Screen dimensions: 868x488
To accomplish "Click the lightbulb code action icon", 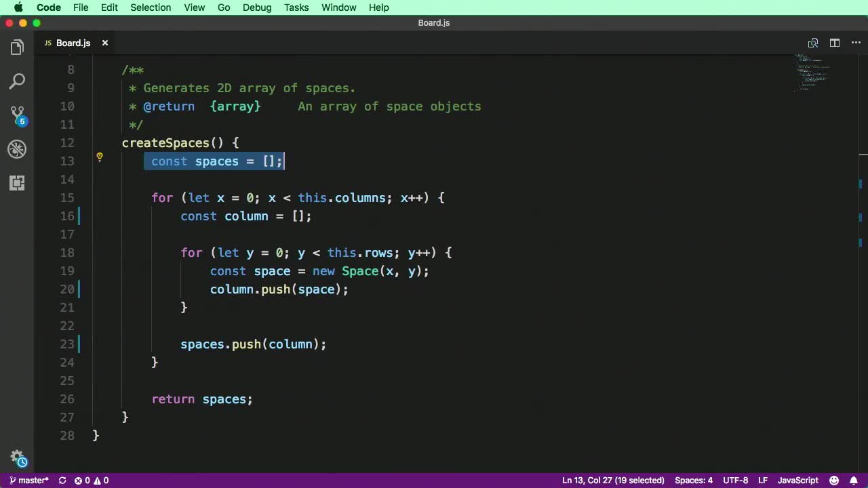I will point(100,157).
